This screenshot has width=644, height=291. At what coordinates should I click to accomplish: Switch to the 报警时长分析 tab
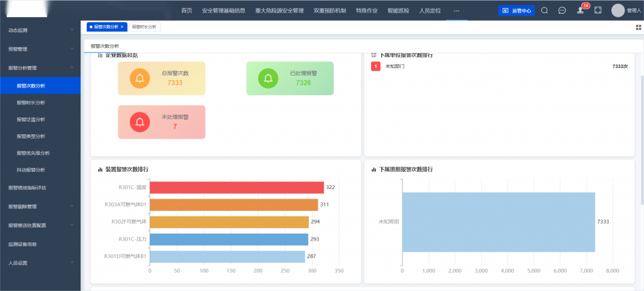click(144, 27)
